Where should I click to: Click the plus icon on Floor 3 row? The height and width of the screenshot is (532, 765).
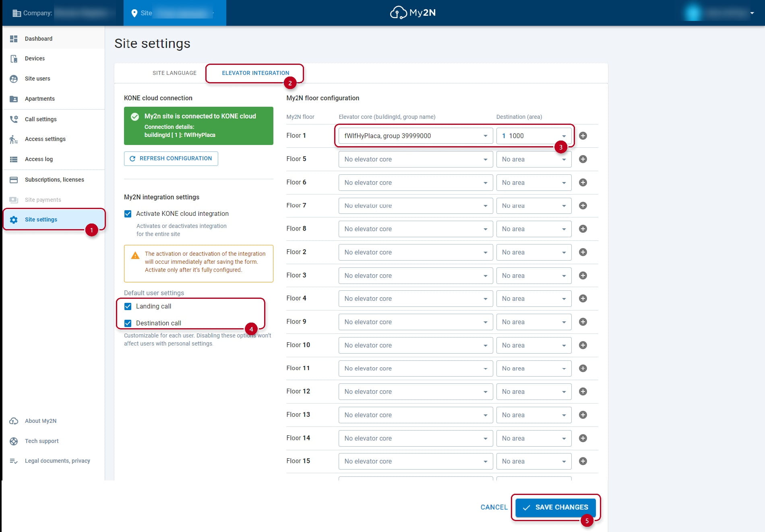click(x=583, y=275)
